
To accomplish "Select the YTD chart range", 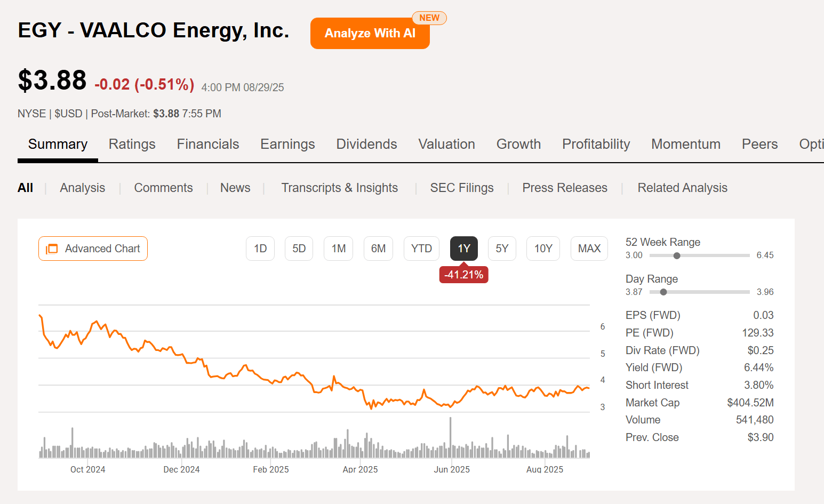I will click(421, 249).
